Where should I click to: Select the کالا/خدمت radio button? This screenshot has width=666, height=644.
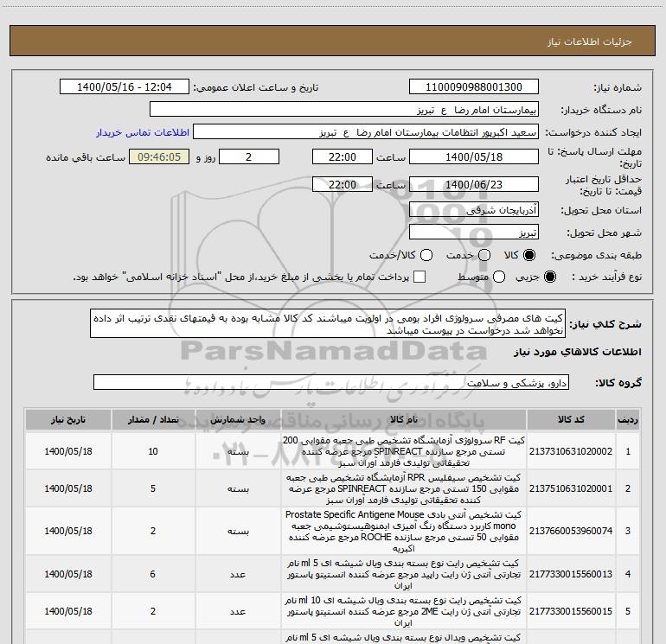coord(426,255)
